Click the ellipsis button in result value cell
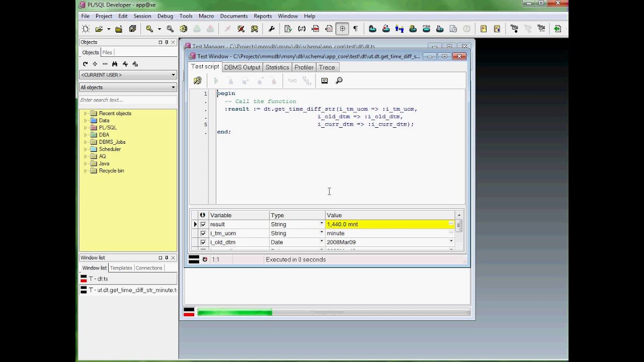Screen dimensions: 644x362 [451, 224]
